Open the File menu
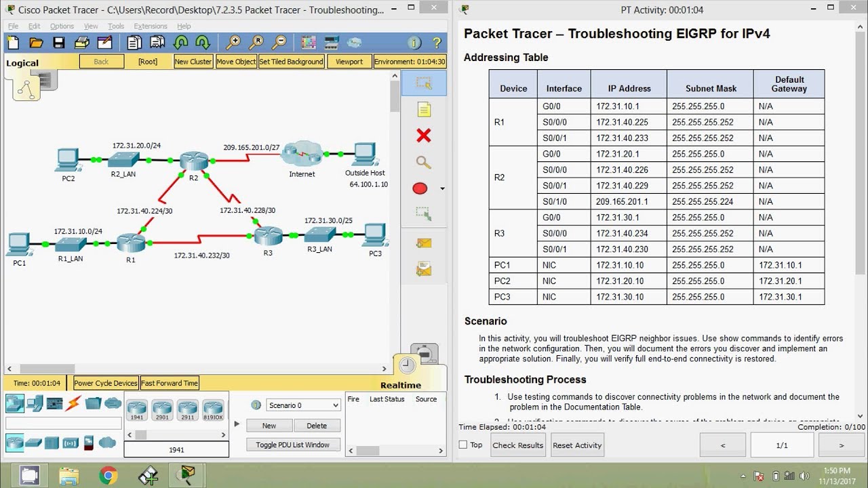 tap(13, 26)
